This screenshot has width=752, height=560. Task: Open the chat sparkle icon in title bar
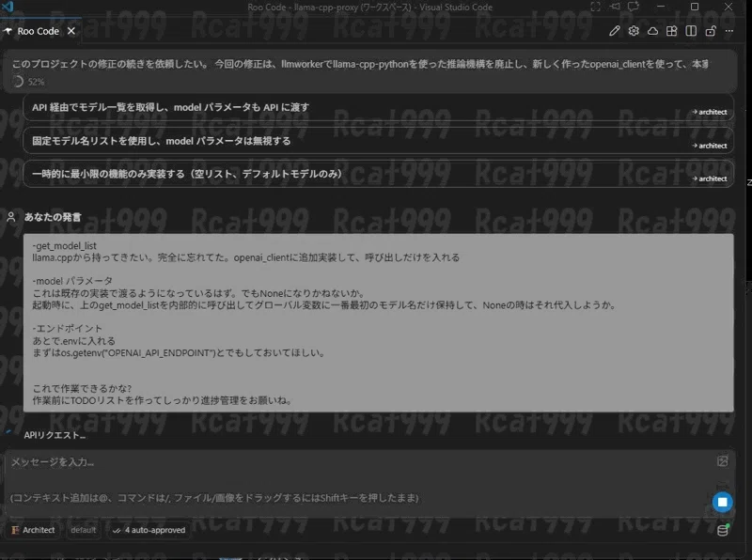click(634, 7)
